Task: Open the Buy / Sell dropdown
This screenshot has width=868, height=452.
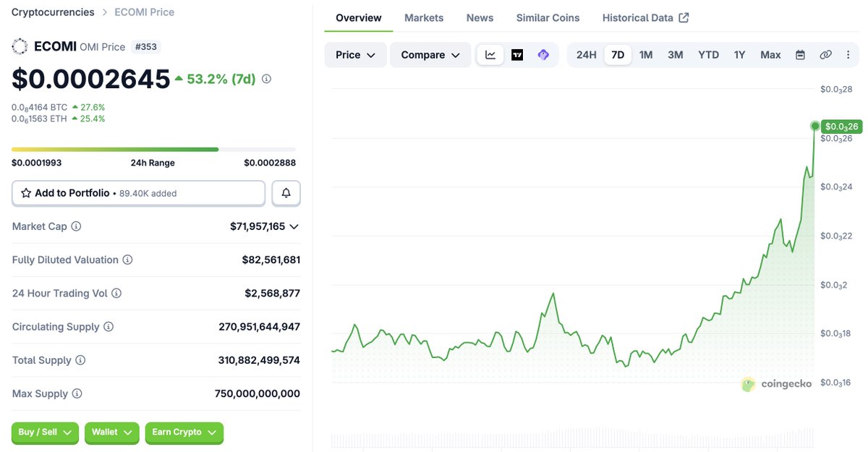Action: [x=45, y=432]
